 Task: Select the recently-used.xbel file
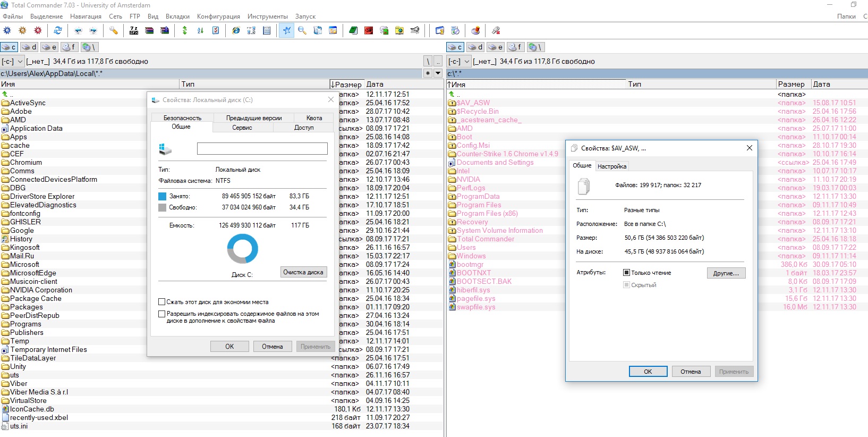pos(39,417)
